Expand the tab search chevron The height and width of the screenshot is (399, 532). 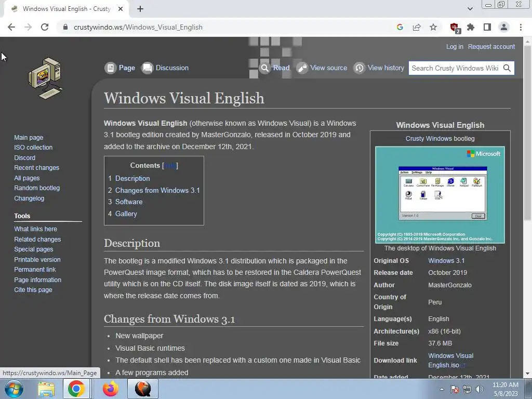pyautogui.click(x=470, y=9)
